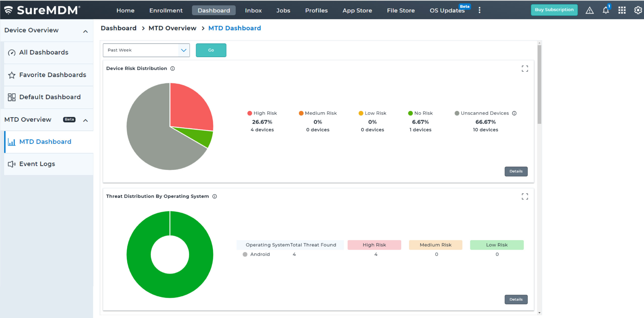Click the Dashboard breadcrumb link

(x=118, y=28)
